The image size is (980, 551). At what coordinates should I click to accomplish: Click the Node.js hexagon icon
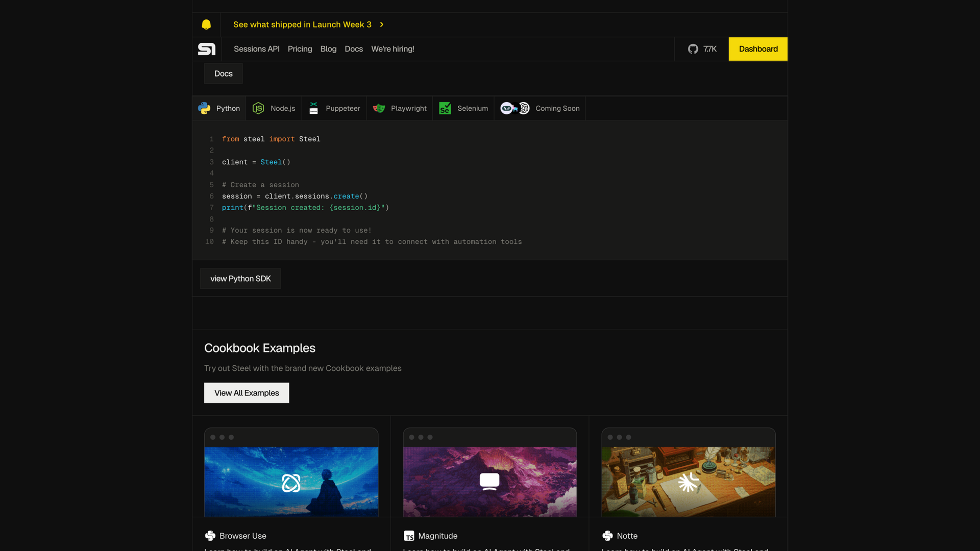pos(258,108)
